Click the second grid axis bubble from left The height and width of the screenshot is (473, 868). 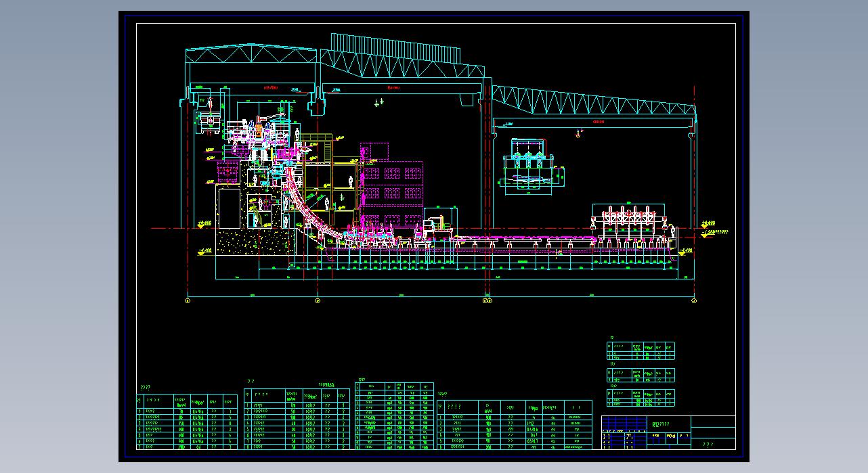tap(318, 300)
